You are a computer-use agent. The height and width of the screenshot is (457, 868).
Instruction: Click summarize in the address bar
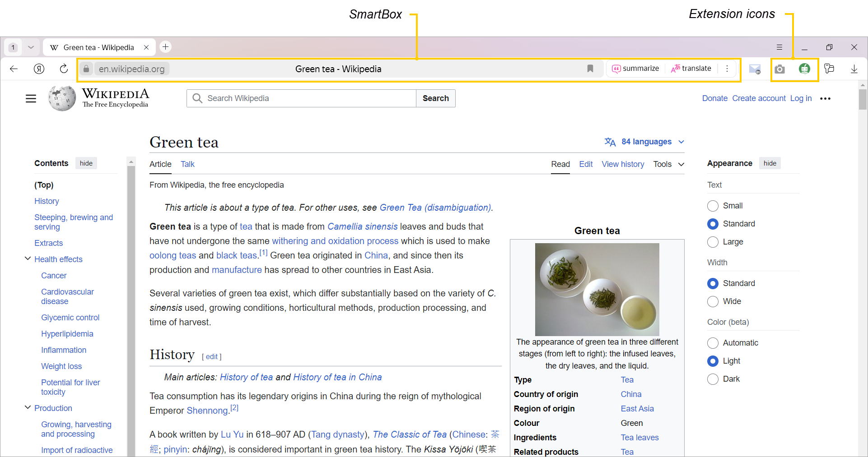[x=635, y=69]
